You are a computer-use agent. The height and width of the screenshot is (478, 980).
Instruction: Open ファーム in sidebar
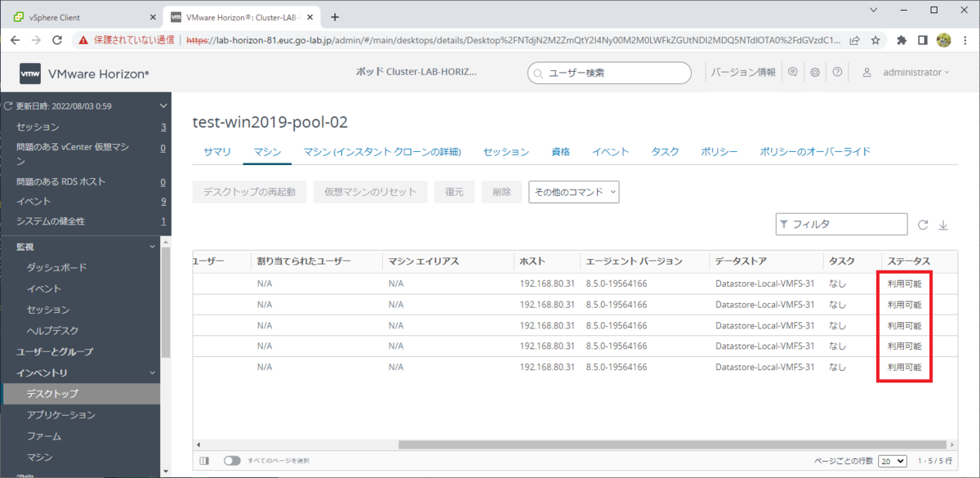[x=43, y=436]
